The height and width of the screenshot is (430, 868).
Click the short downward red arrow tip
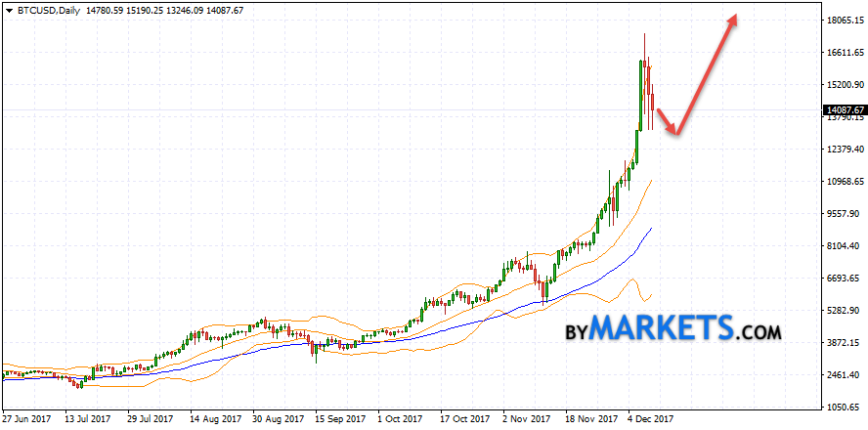point(674,132)
